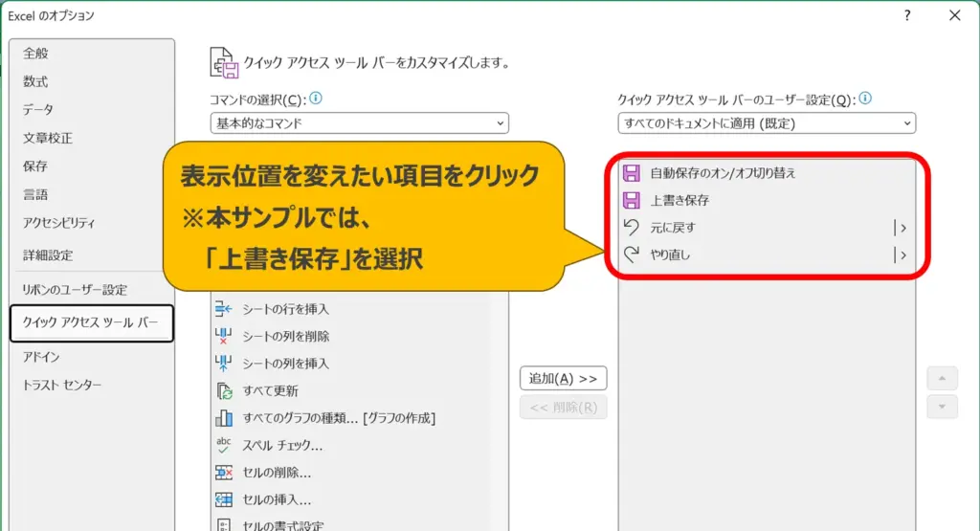980x531 pixels.
Task: Open the コマンドの選択 dropdown
Action: click(359, 123)
